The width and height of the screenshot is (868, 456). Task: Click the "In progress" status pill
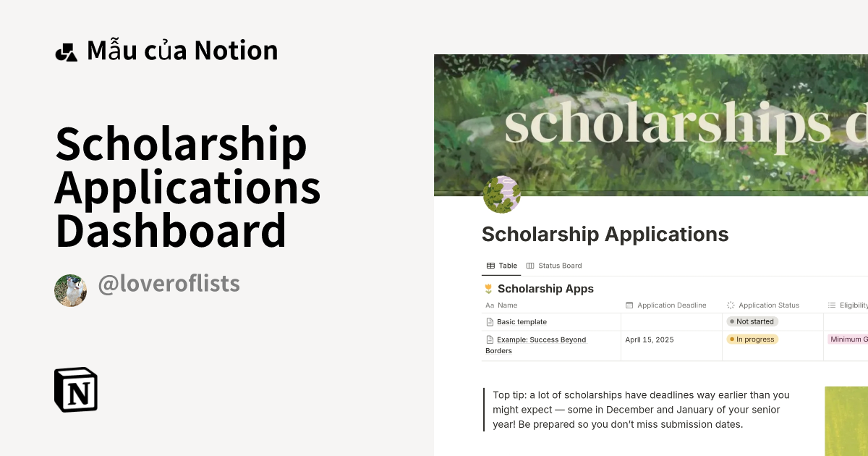click(x=752, y=339)
